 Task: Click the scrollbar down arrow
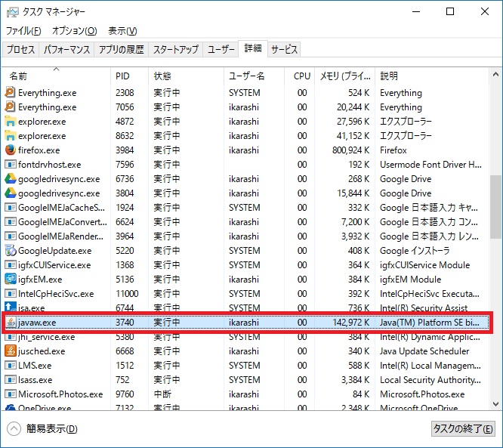[x=495, y=404]
